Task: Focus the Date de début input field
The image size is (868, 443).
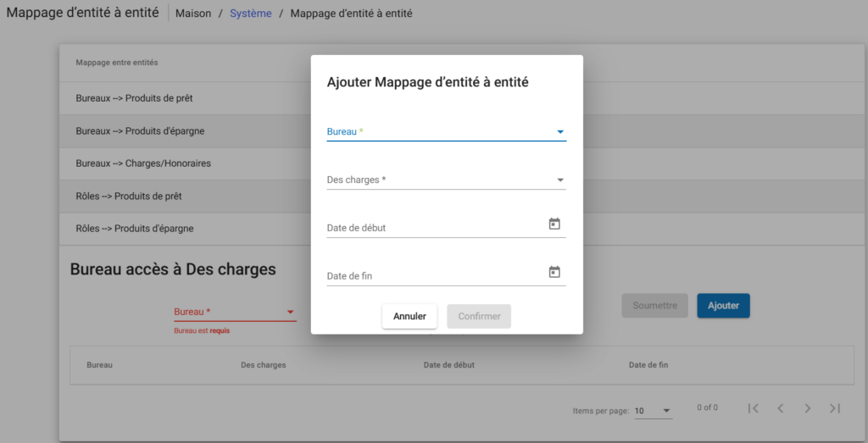Action: tap(432, 228)
